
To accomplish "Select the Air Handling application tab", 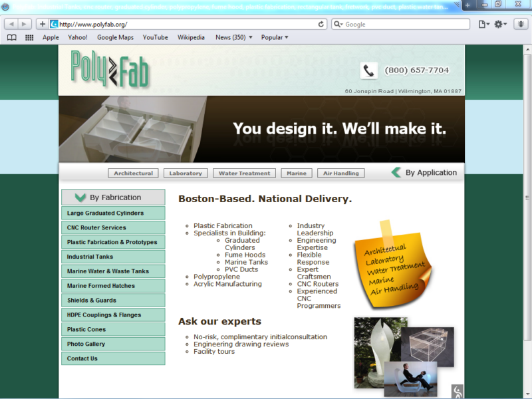I will 341,173.
